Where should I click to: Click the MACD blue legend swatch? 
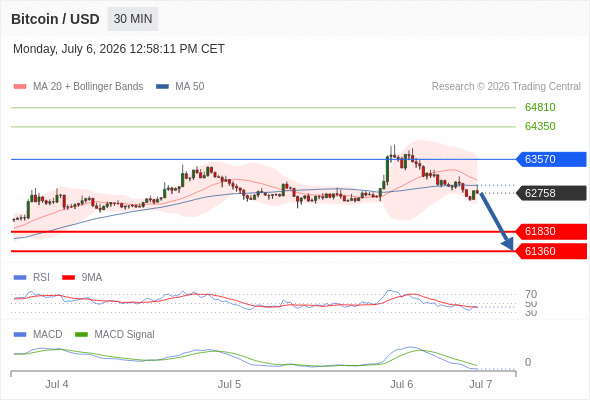click(20, 335)
